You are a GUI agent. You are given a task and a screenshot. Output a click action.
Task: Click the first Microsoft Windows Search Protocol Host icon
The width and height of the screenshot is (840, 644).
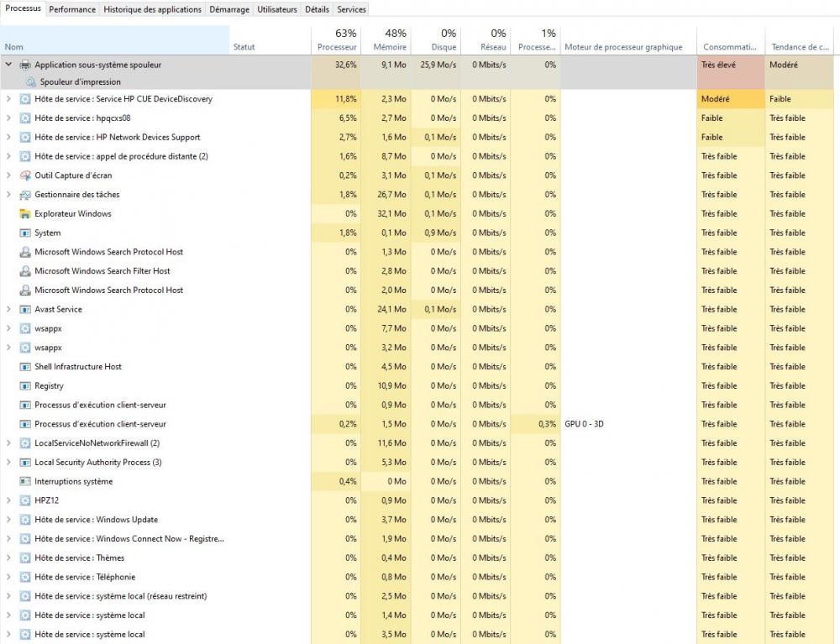click(25, 252)
